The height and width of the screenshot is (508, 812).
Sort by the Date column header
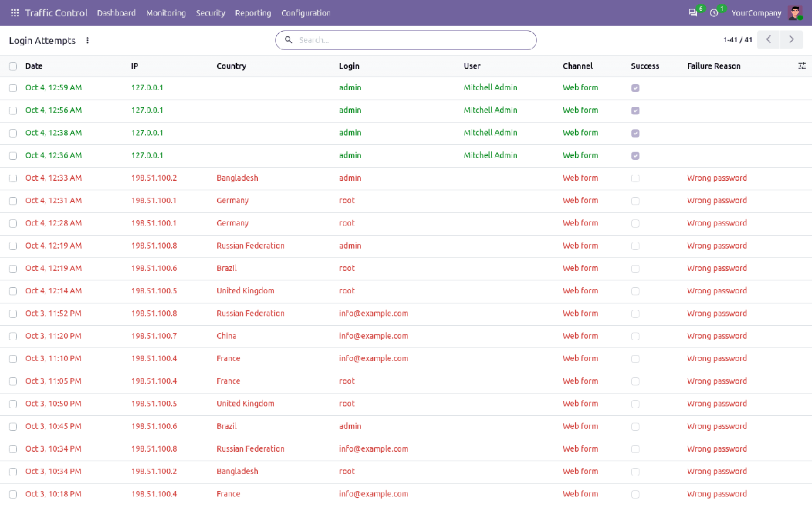click(x=34, y=66)
